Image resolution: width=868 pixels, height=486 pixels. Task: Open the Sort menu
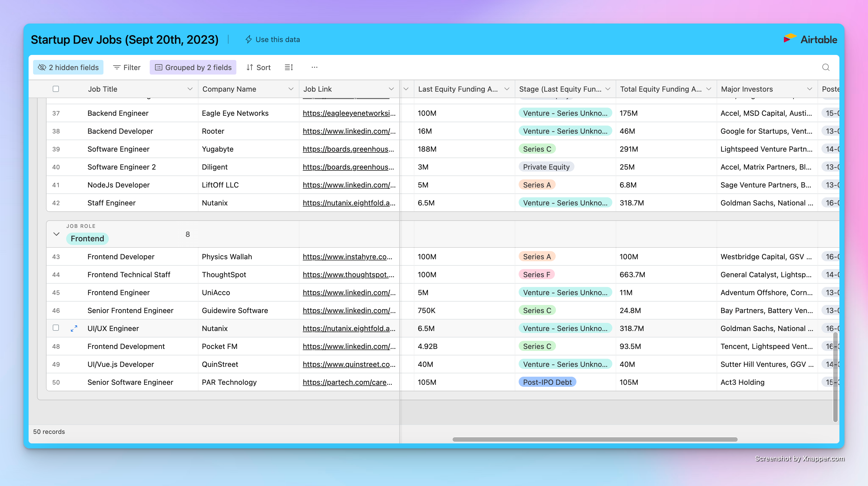pos(258,67)
